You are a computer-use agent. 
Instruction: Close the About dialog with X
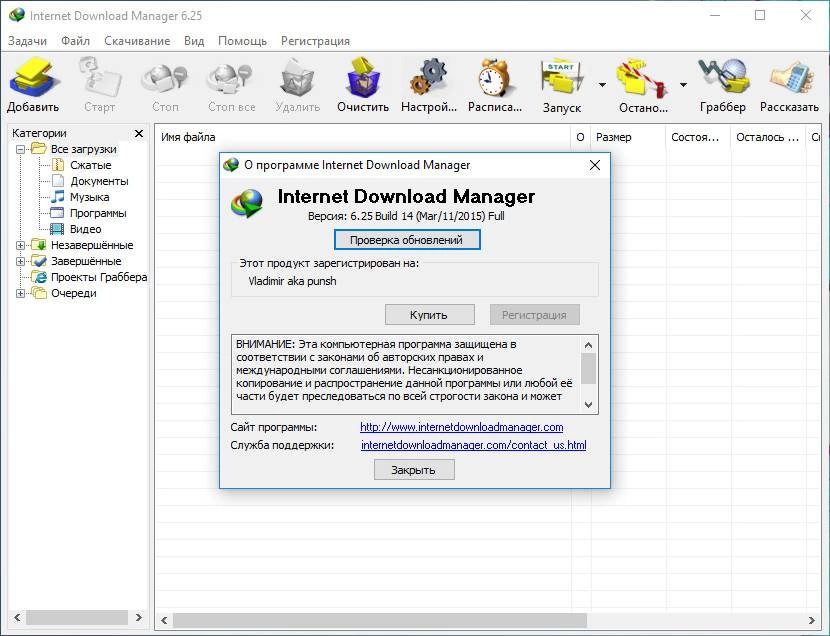click(x=595, y=165)
